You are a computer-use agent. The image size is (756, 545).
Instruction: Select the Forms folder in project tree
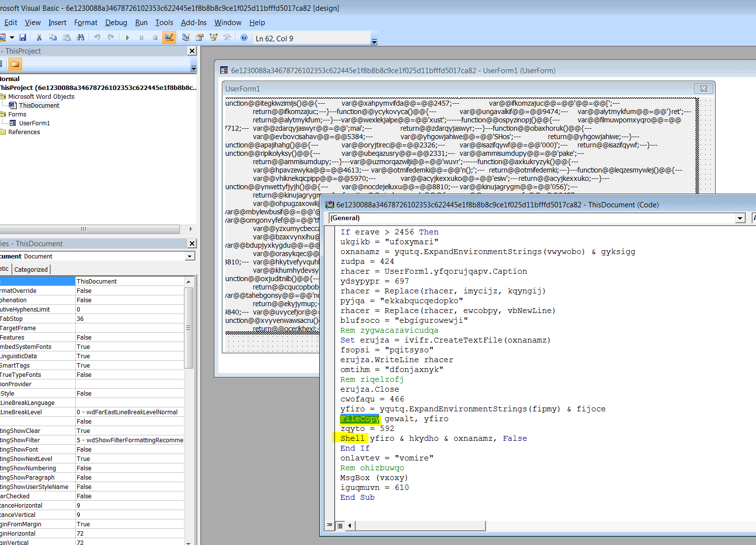17,114
